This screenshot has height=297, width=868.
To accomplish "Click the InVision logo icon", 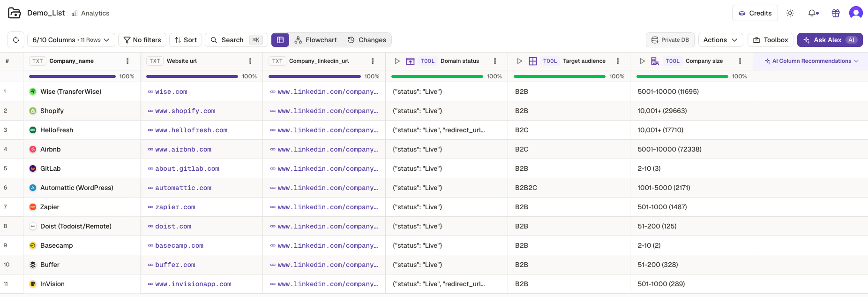I will coord(33,284).
